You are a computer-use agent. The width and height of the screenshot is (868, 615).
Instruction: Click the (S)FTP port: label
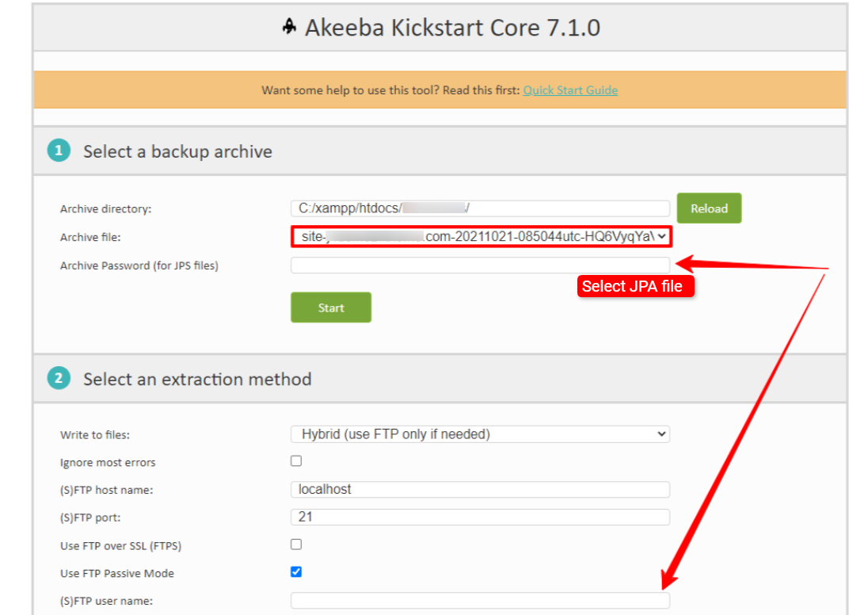coord(90,518)
